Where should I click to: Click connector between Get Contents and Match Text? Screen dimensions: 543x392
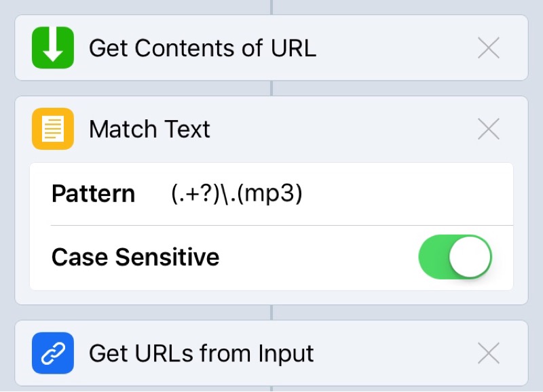click(x=271, y=88)
